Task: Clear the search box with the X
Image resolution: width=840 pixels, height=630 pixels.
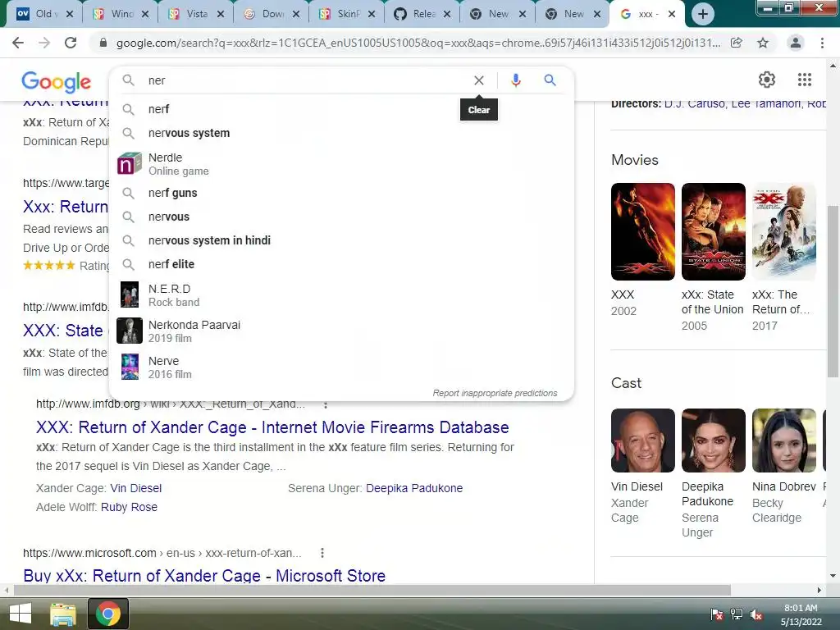Action: [479, 80]
